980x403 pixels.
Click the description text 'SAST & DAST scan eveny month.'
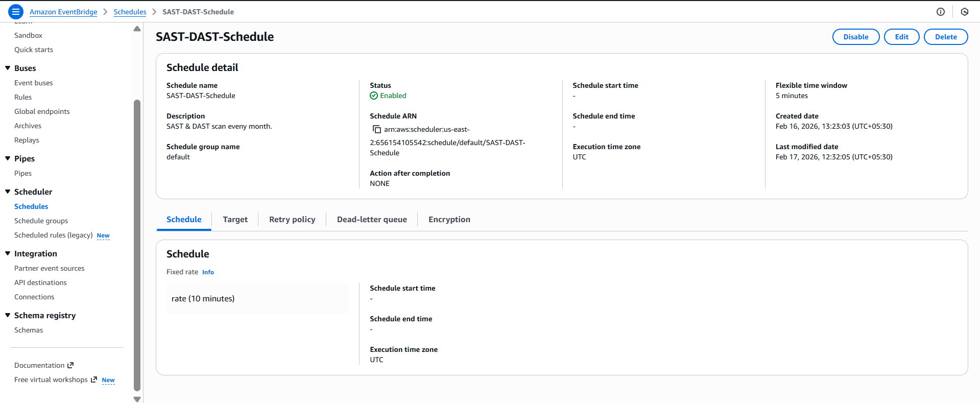click(219, 126)
